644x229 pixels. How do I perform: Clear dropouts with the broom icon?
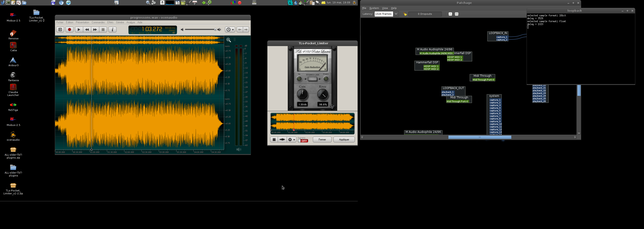[405, 14]
